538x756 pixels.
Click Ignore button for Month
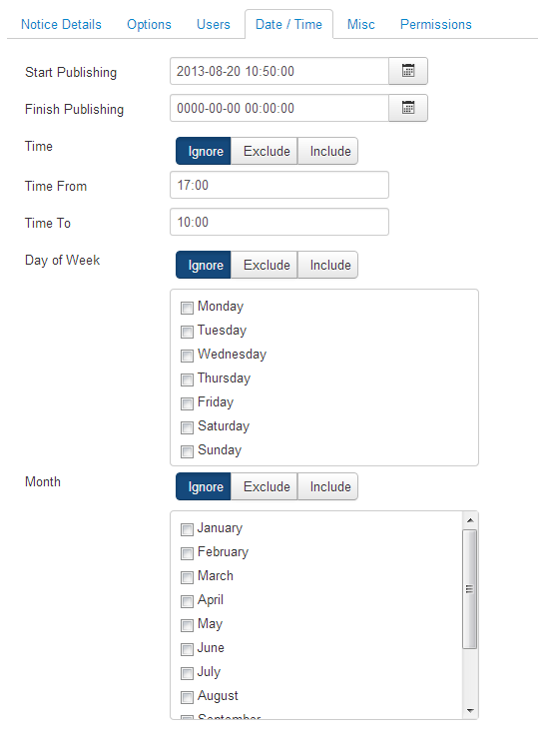[204, 486]
